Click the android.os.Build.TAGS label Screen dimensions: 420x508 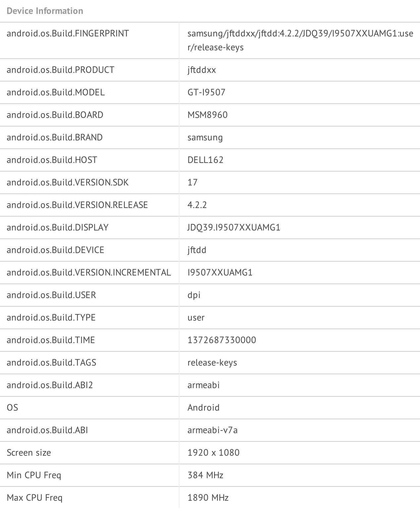(x=51, y=363)
